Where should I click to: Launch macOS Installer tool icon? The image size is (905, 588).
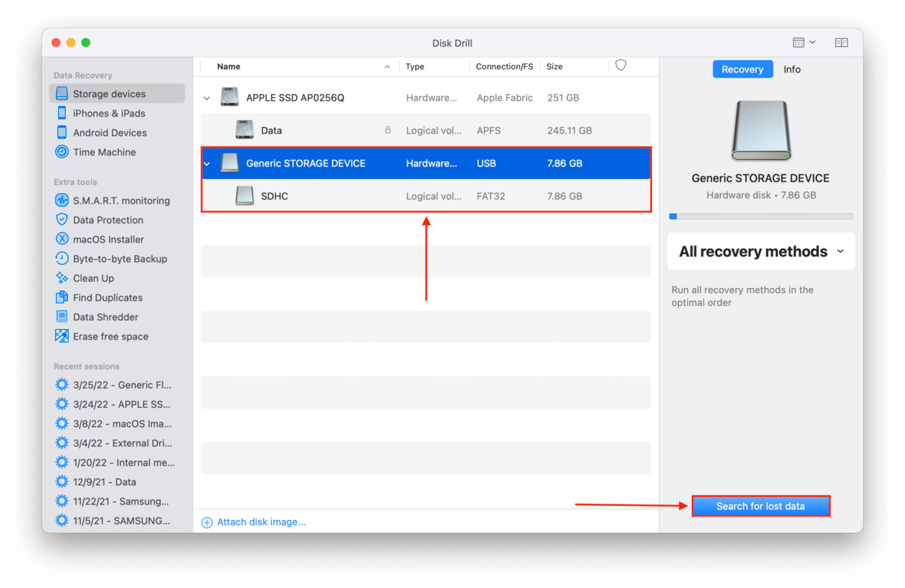62,240
